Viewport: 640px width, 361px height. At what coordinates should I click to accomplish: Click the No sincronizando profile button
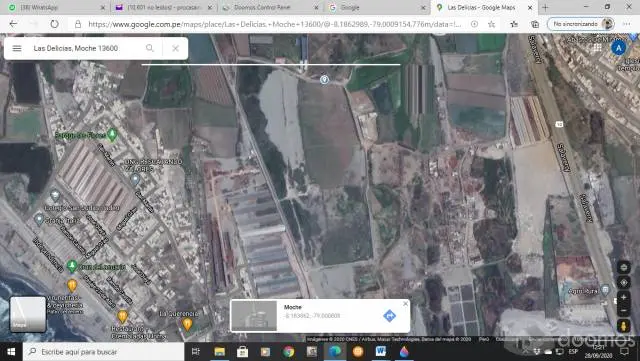click(x=581, y=24)
